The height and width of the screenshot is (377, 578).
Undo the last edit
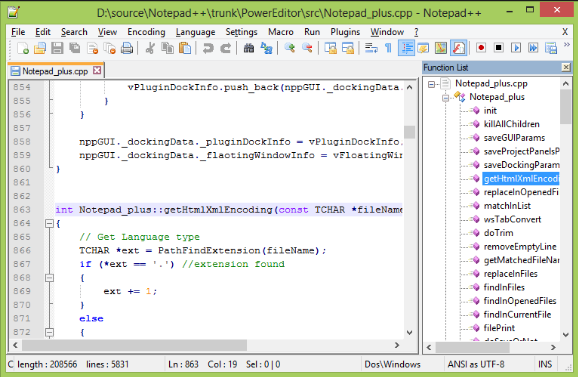click(208, 48)
